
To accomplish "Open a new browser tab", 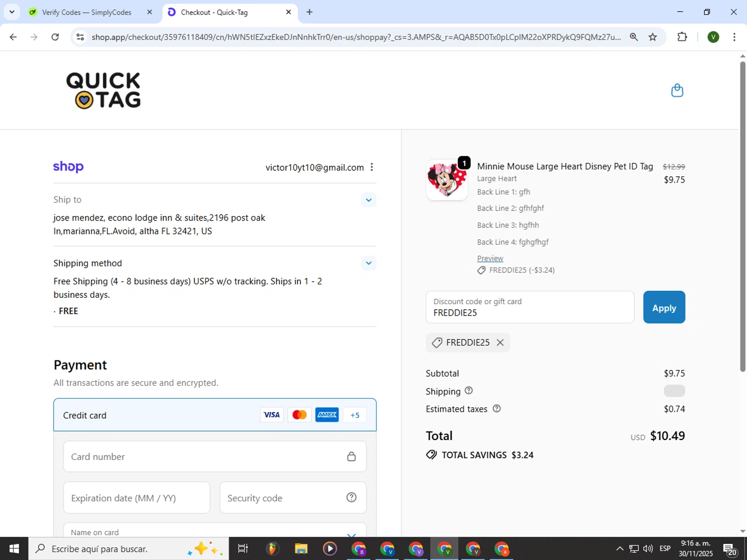I will tap(310, 12).
